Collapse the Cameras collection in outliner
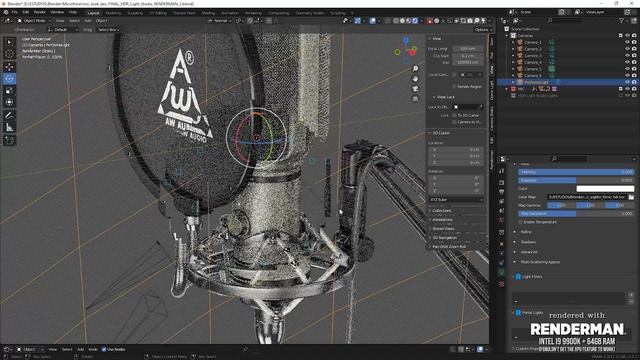This screenshot has width=640, height=360. point(507,36)
